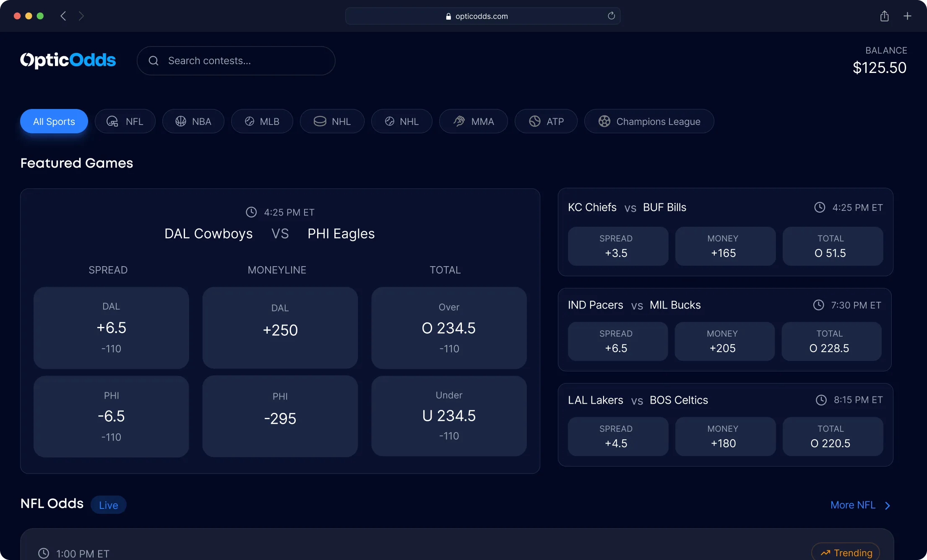
Task: Click the More NFL link
Action: [853, 505]
